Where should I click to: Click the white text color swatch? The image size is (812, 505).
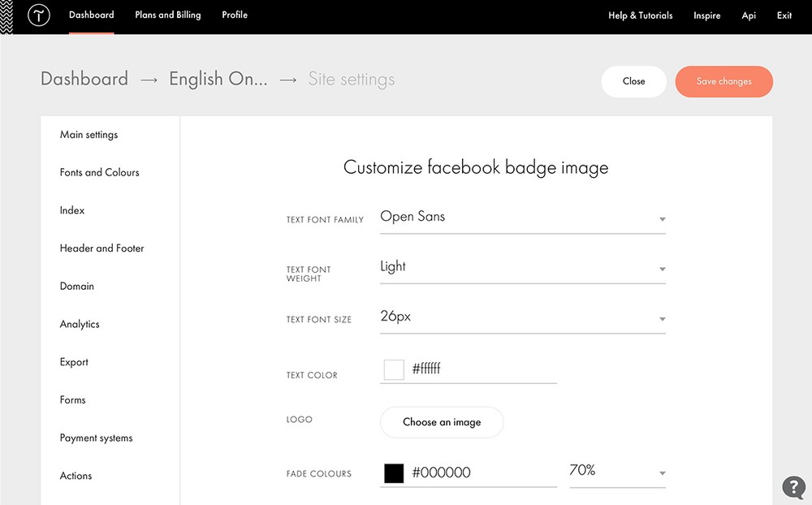click(x=394, y=369)
